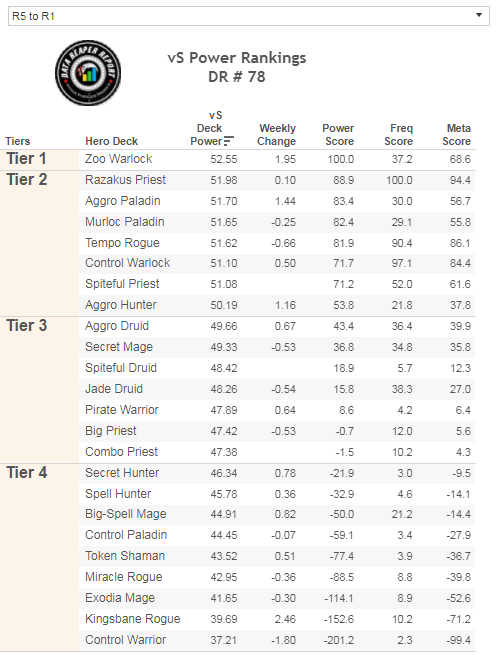Open the R5 to R1 rank dropdown
497x655 pixels.
coord(248,16)
